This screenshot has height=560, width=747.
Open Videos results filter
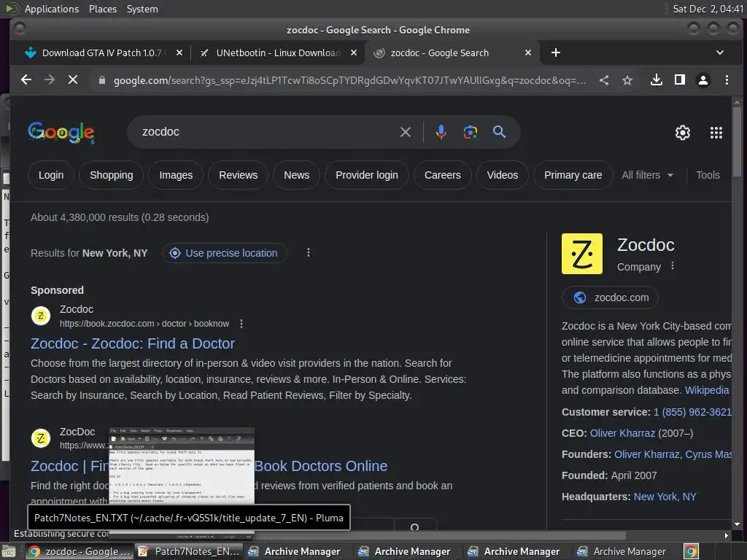tap(502, 175)
